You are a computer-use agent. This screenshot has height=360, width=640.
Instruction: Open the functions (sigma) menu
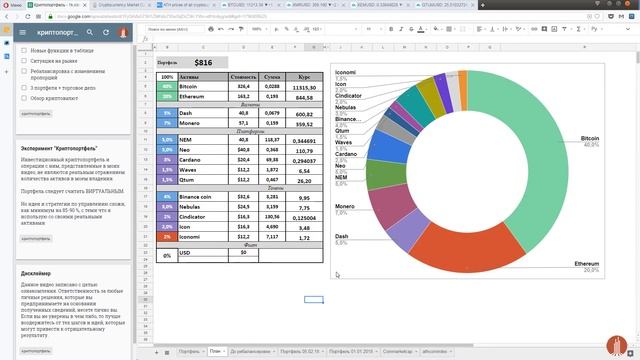579,29
